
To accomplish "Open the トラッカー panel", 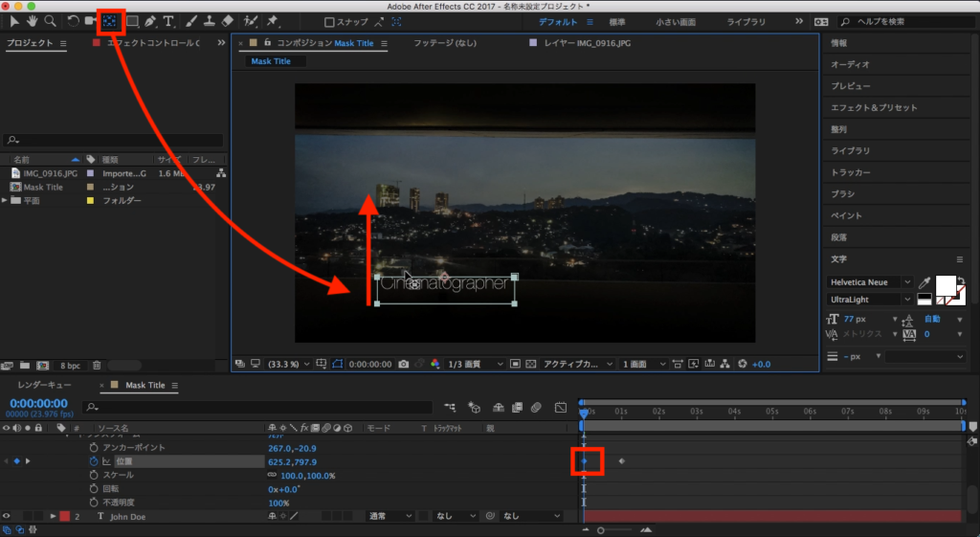I will (851, 172).
